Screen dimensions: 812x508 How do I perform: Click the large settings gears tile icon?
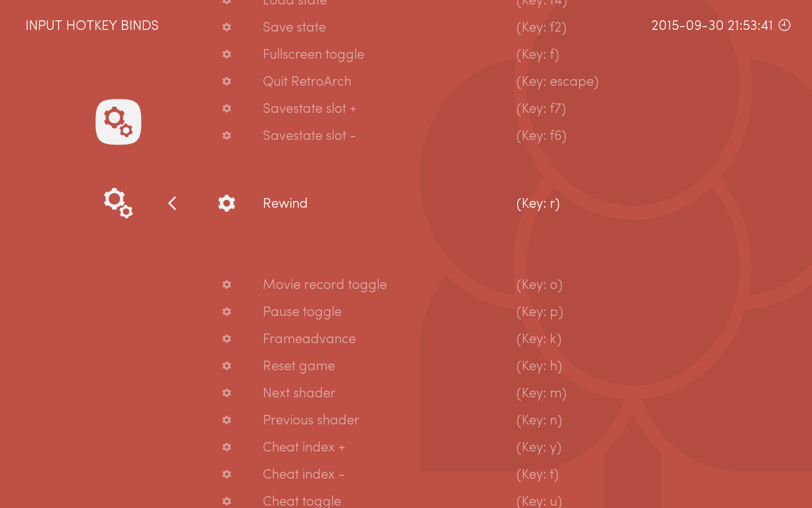pos(118,122)
